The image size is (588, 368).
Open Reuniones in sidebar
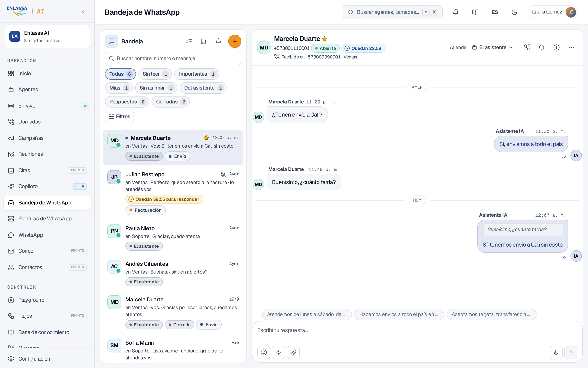pyautogui.click(x=47, y=154)
